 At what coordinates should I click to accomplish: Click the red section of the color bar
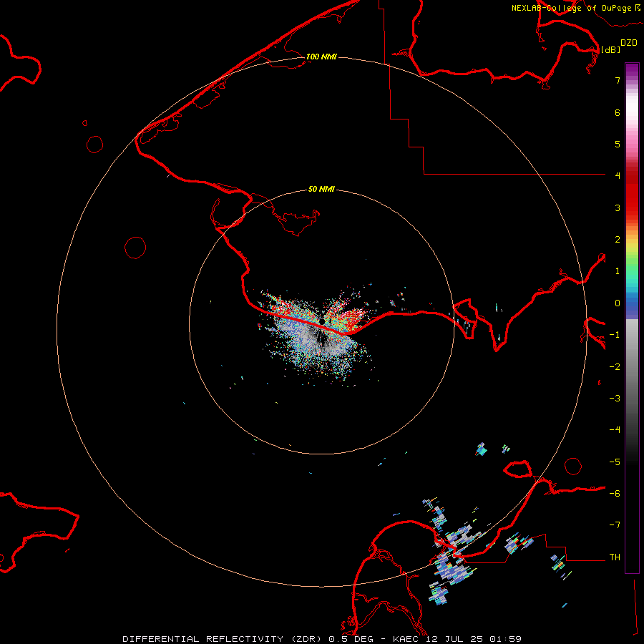click(x=632, y=193)
